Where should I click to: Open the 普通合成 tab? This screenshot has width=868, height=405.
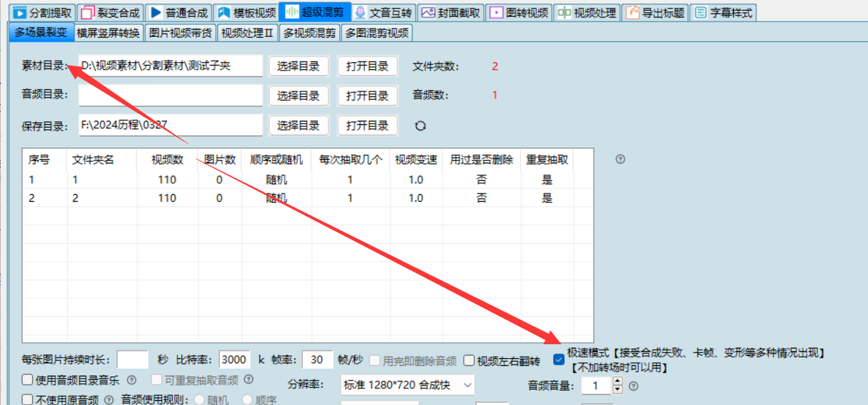178,13
